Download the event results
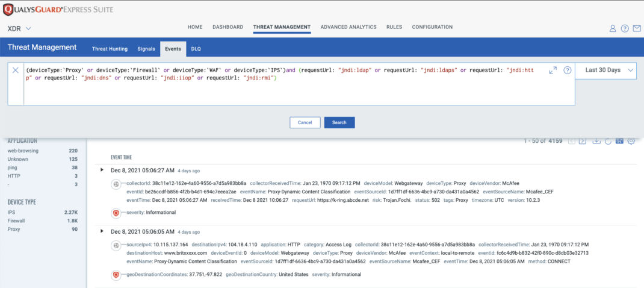The width and height of the screenshot is (644, 288). pos(596,141)
